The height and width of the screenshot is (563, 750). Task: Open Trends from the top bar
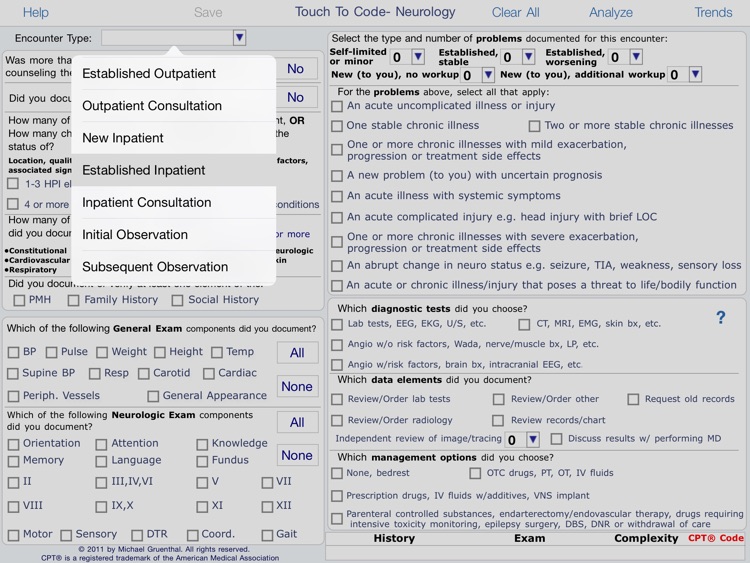pos(713,12)
